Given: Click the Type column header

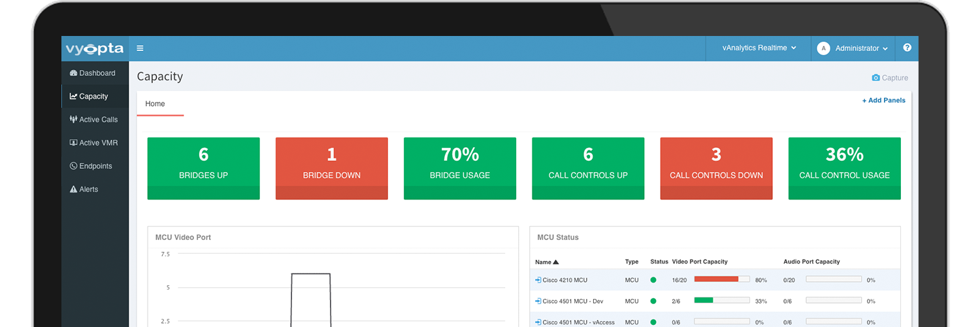Looking at the screenshot, I should (631, 262).
